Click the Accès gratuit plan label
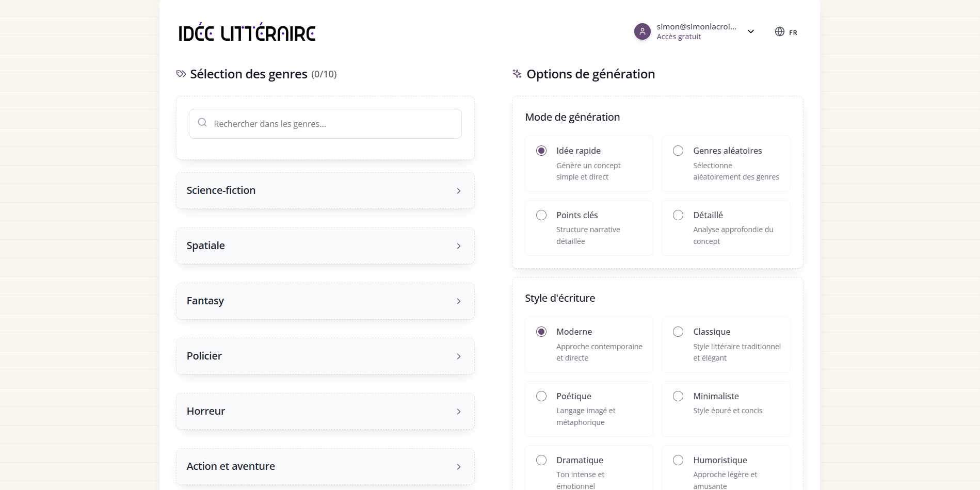Viewport: 980px width, 490px height. click(x=679, y=37)
